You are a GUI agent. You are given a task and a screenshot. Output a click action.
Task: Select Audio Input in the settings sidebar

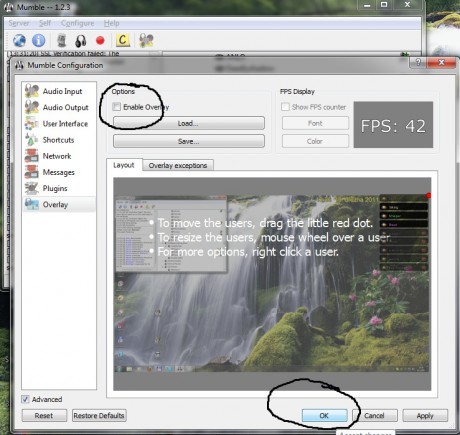point(59,91)
